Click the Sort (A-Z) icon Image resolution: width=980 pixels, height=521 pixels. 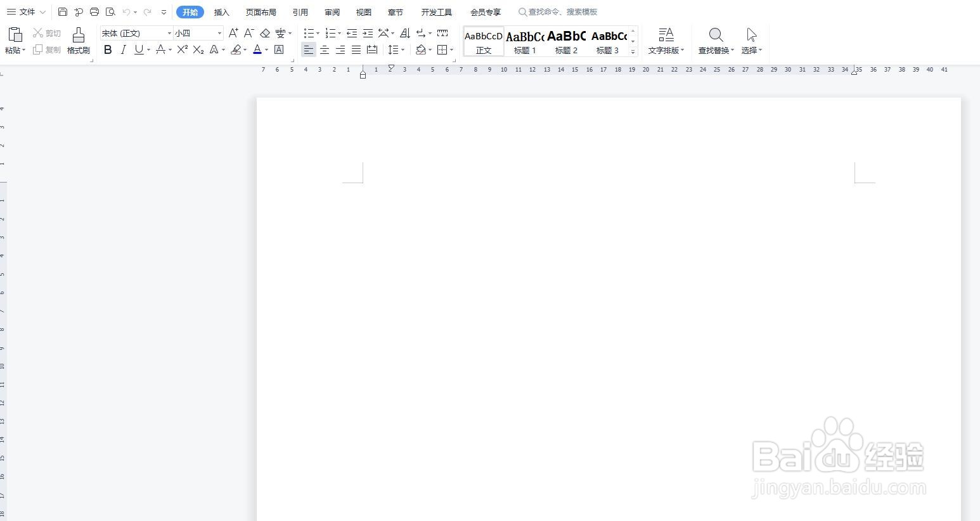[x=405, y=33]
